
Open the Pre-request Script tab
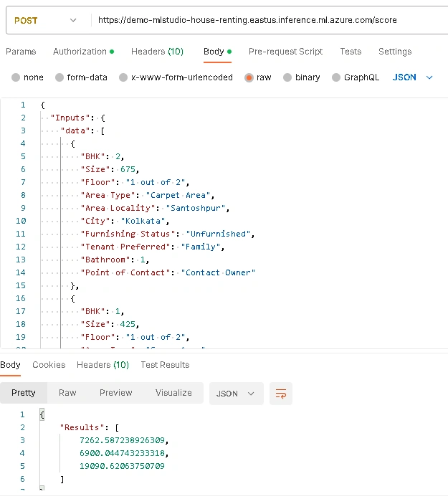[x=285, y=52]
